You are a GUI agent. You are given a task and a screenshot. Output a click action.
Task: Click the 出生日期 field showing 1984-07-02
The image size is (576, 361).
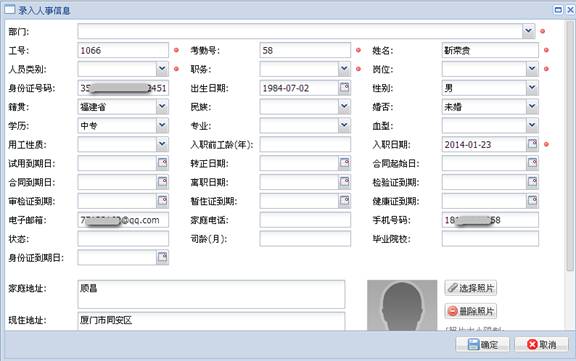coord(299,88)
